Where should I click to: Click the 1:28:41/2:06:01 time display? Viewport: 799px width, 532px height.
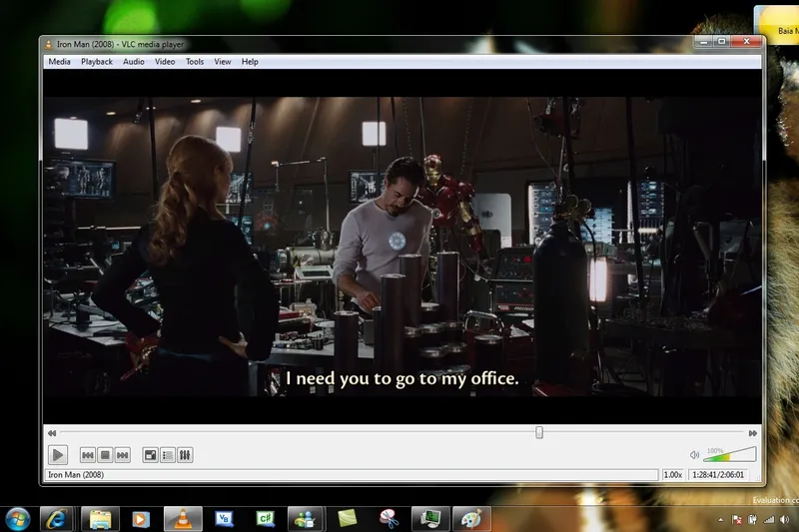(x=718, y=474)
